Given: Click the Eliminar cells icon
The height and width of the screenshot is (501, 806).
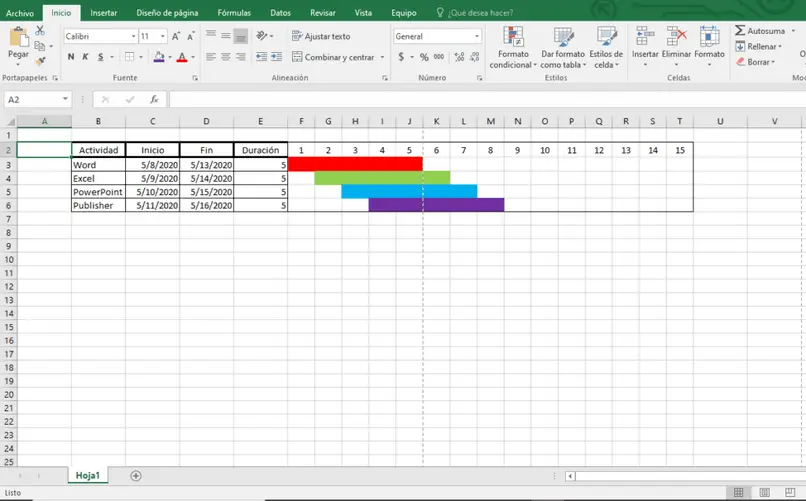Looking at the screenshot, I should (x=676, y=36).
